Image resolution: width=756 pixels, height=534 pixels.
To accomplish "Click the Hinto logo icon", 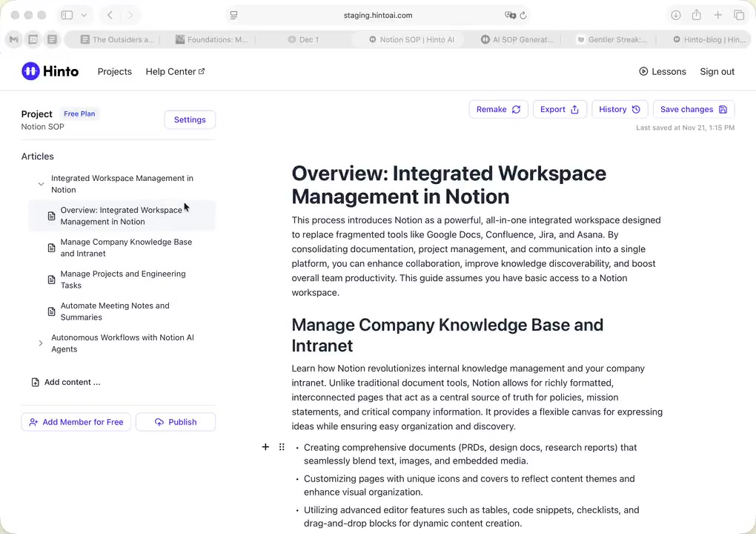I will pyautogui.click(x=30, y=71).
